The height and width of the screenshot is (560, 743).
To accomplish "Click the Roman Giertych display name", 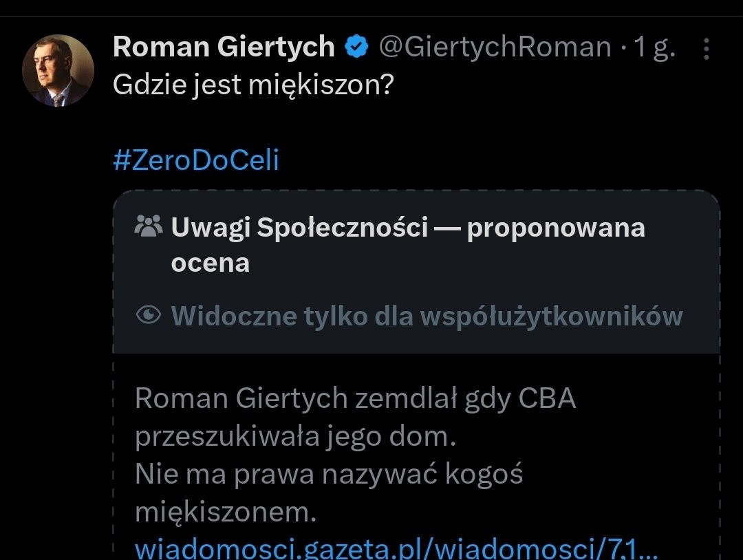I will (x=224, y=47).
